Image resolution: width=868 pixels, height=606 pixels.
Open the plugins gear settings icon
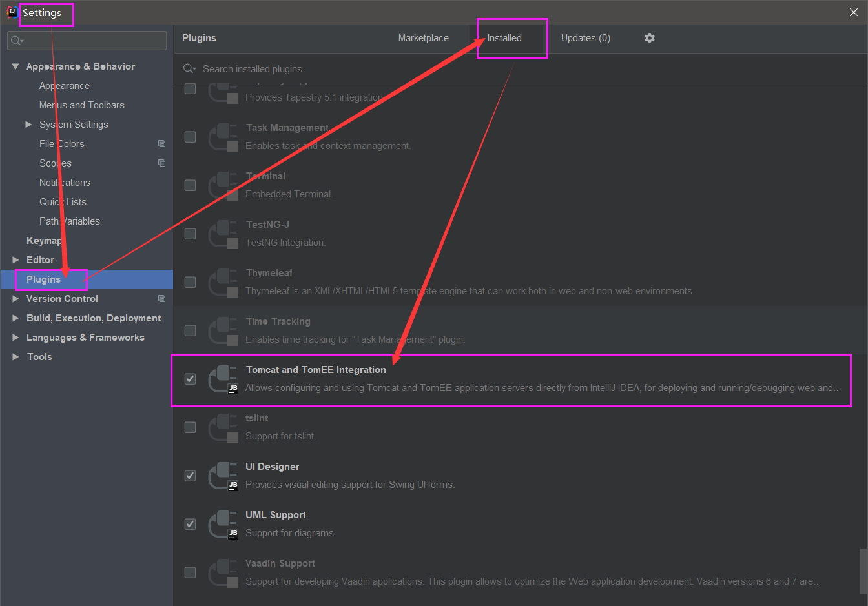650,38
